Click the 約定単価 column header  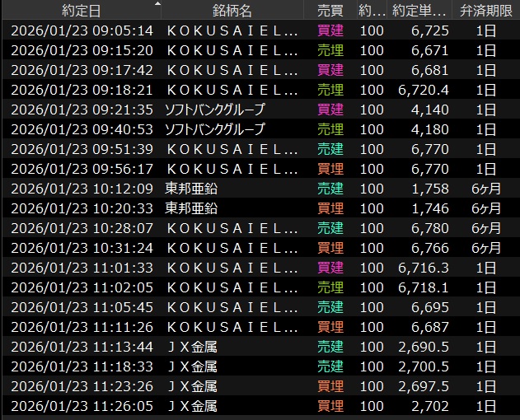(419, 12)
